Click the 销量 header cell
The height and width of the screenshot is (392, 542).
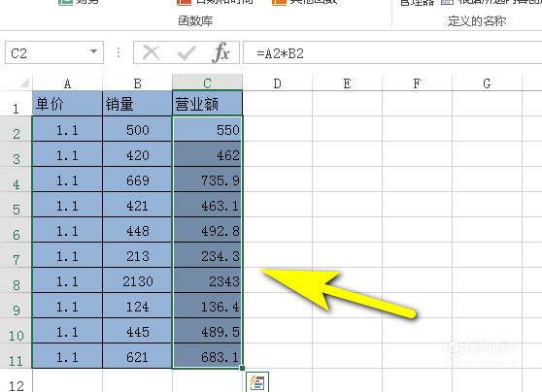[137, 104]
